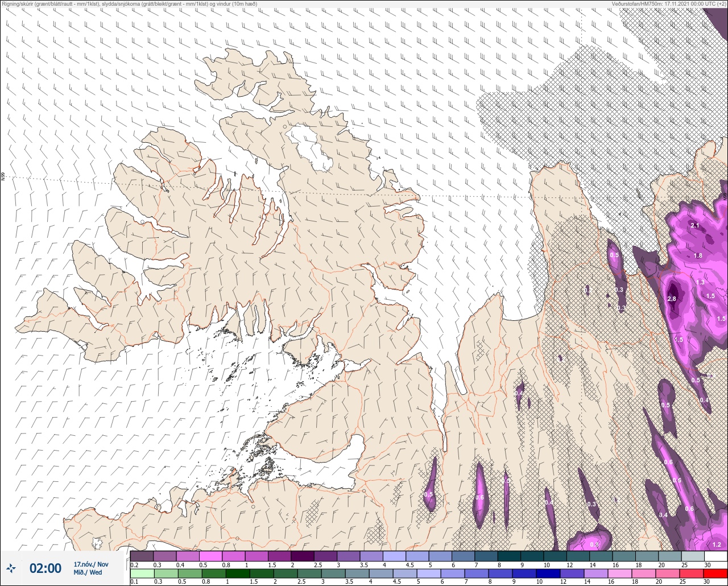The width and height of the screenshot is (728, 586).
Task: Click the '1.2' snowfall value on the map
Action: point(717,545)
